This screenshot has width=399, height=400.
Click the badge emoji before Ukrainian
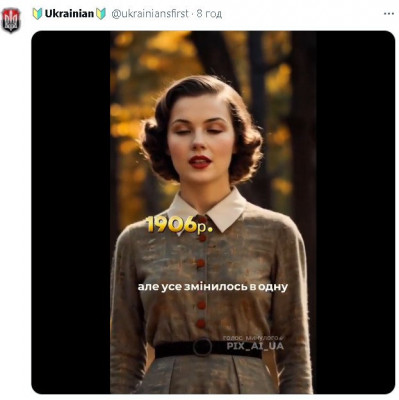click(x=37, y=14)
